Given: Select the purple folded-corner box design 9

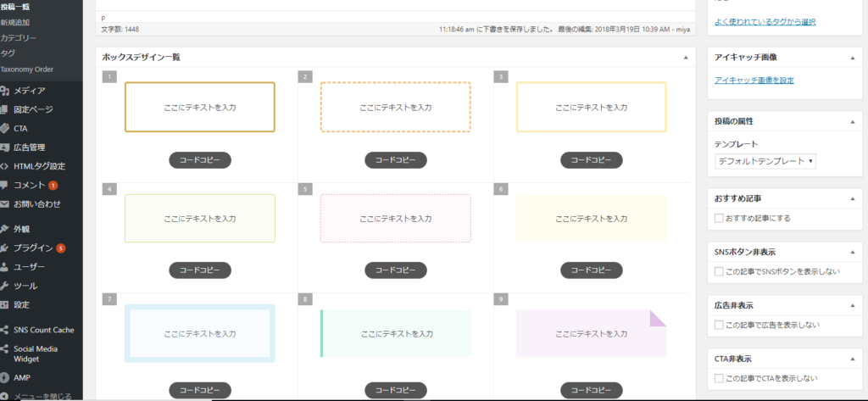Looking at the screenshot, I should coord(591,333).
